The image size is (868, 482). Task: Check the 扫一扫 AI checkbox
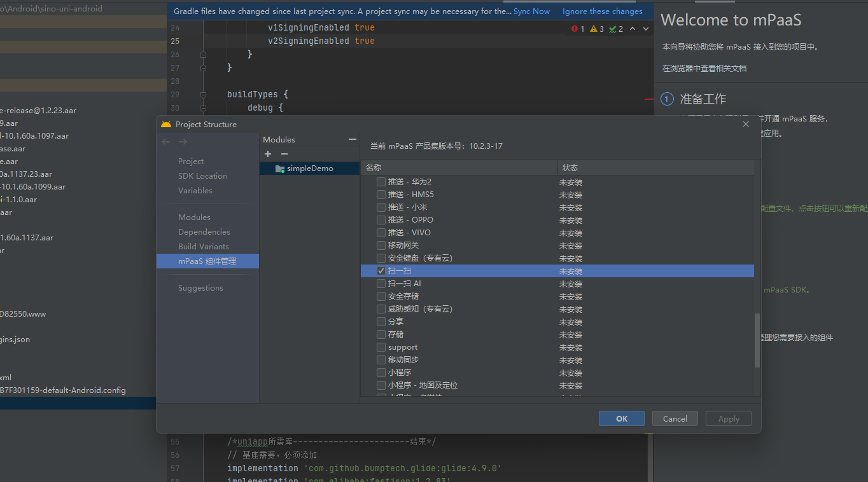point(381,284)
